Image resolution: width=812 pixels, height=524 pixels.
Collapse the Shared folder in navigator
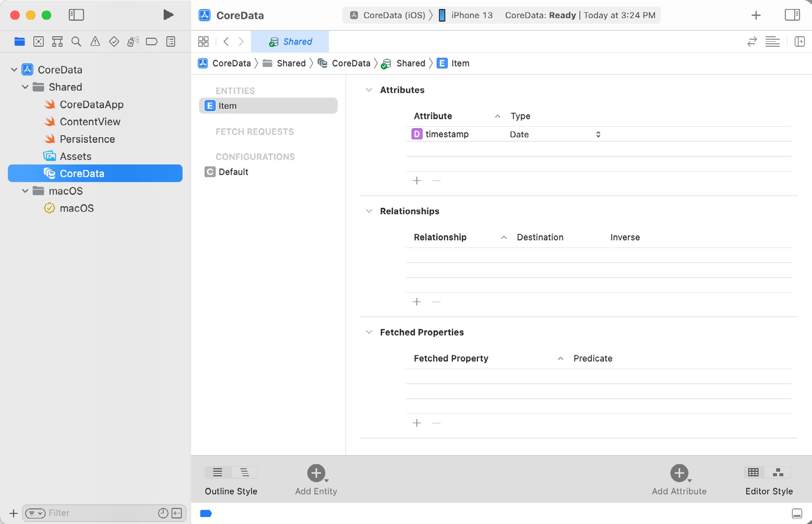click(25, 87)
